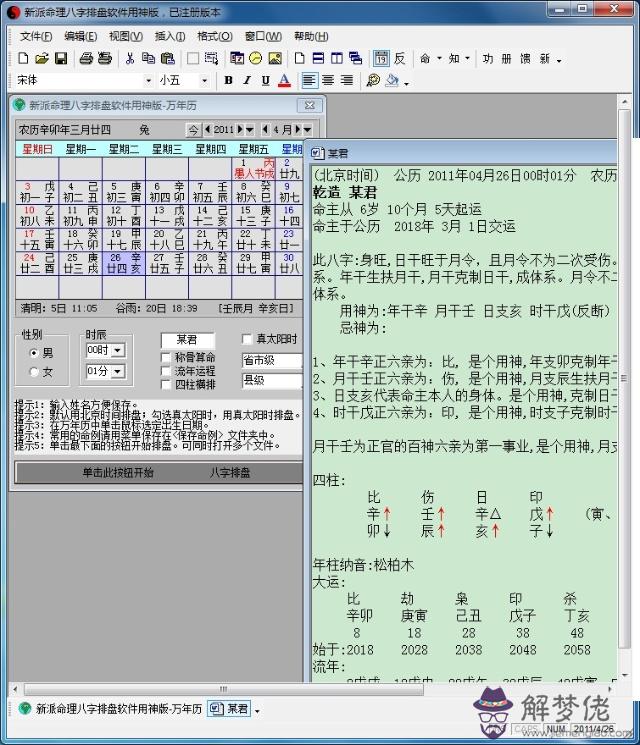Open the 小五 font size dropdown
Screen dimensions: 640x745
tap(204, 80)
